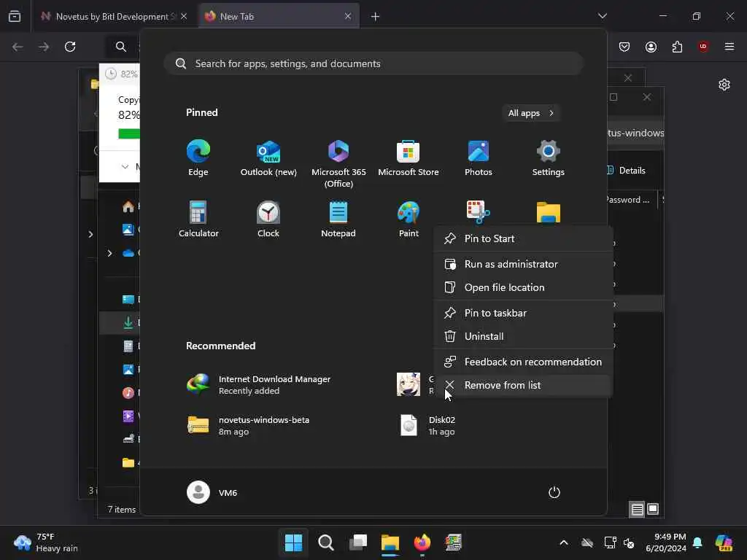Image resolution: width=747 pixels, height=560 pixels.
Task: Launch the Calculator app
Action: tap(198, 219)
